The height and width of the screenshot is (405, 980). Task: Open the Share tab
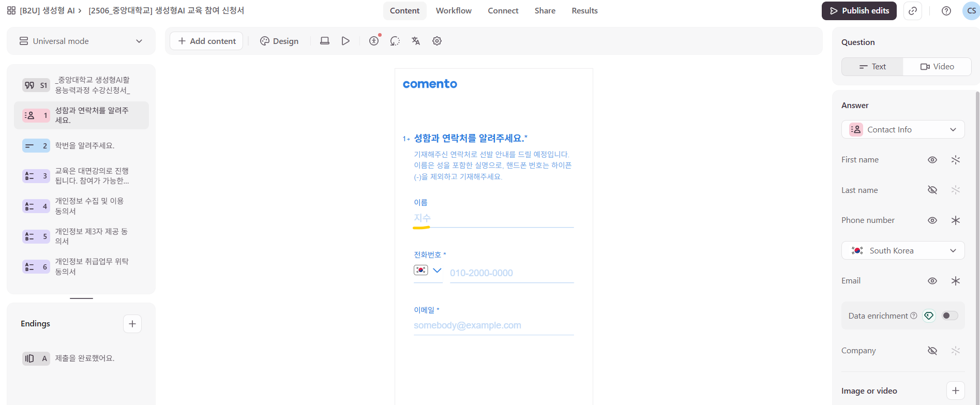545,11
